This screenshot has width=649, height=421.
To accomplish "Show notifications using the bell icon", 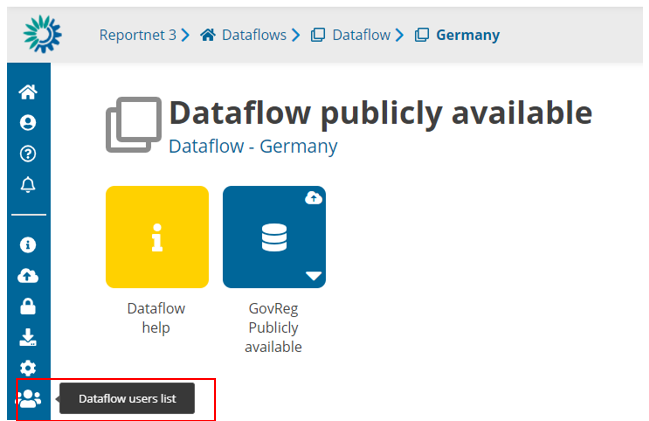I will coord(28,184).
